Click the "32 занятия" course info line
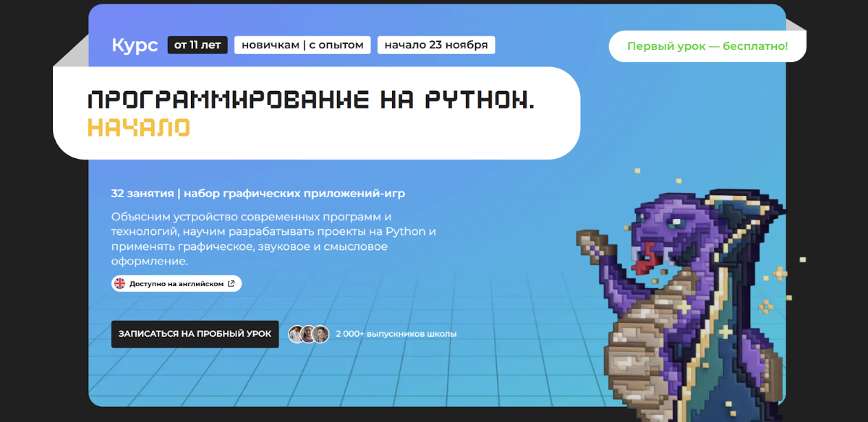This screenshot has height=422, width=868. pos(258,194)
